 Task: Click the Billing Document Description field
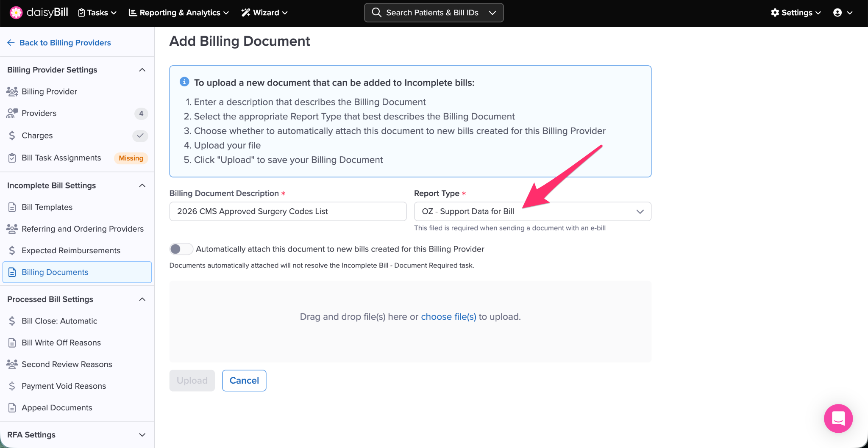pyautogui.click(x=288, y=211)
